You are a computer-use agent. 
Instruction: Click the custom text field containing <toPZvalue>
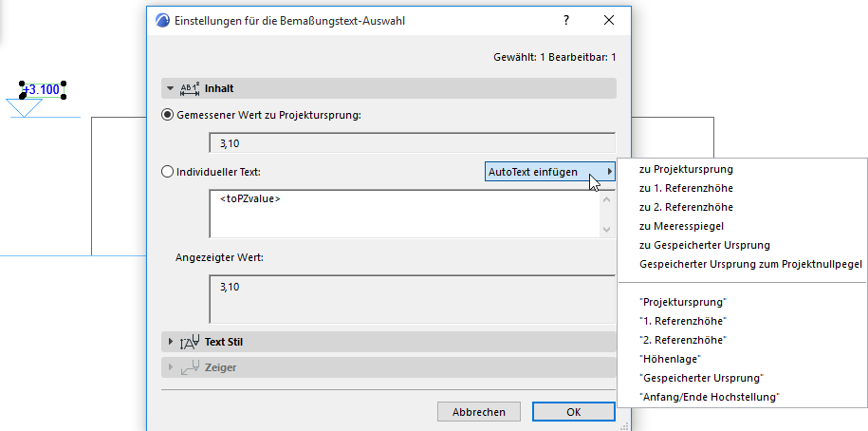[x=403, y=214]
